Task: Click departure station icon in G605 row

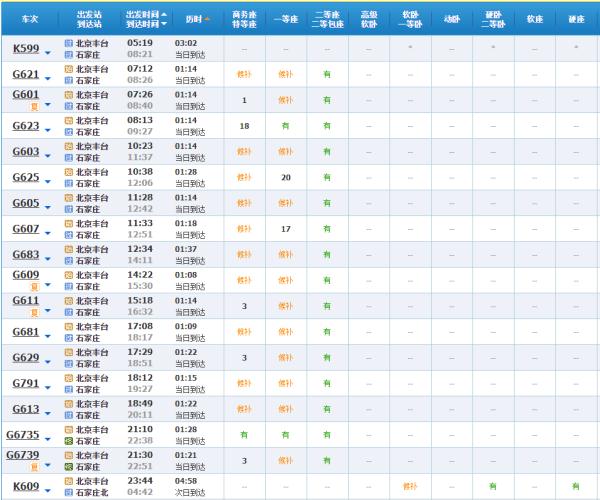Action: tap(68, 198)
